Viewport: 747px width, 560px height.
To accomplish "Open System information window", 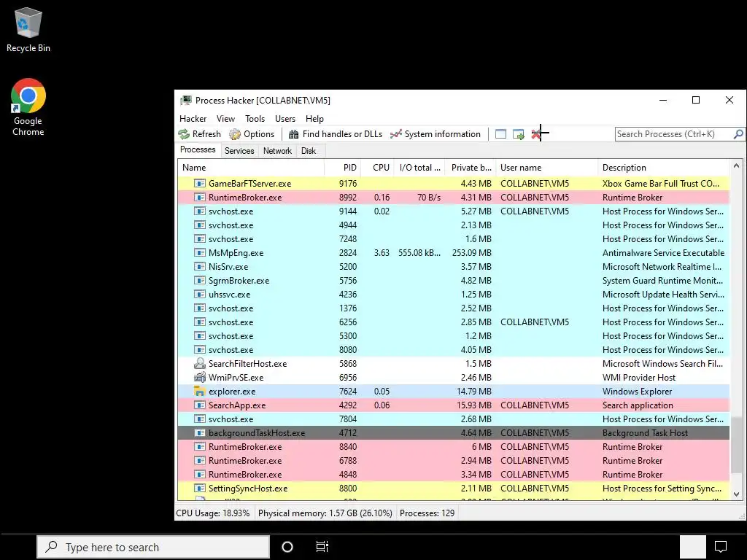I will click(436, 134).
